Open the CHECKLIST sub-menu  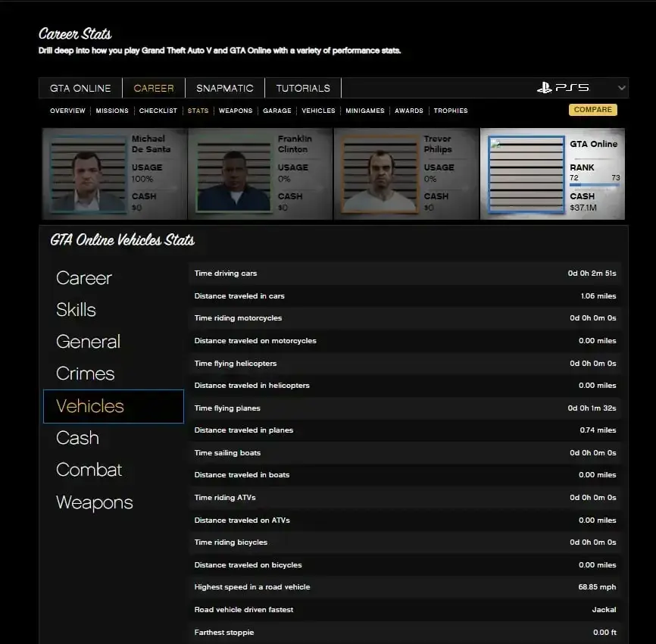[158, 111]
